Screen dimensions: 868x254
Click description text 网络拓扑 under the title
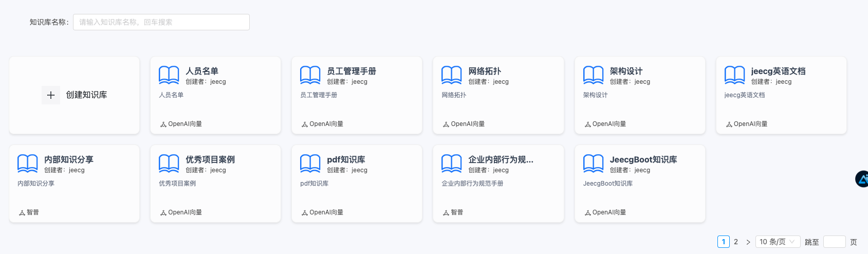pos(454,95)
